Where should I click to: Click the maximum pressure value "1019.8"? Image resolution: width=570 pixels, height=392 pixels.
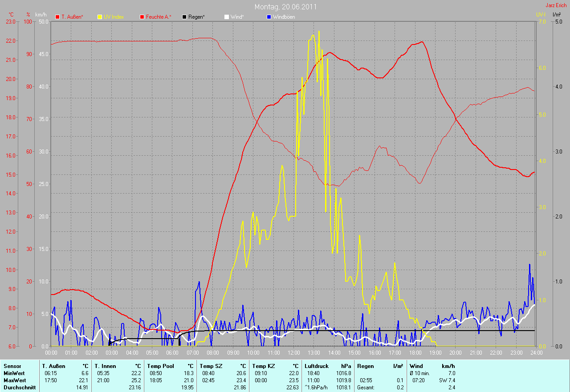pos(344,380)
